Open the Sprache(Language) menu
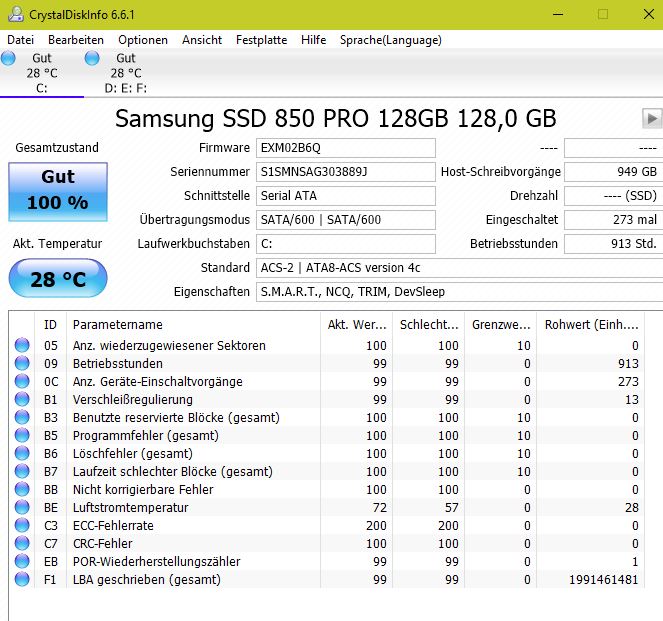The width and height of the screenshot is (663, 621). coord(391,40)
